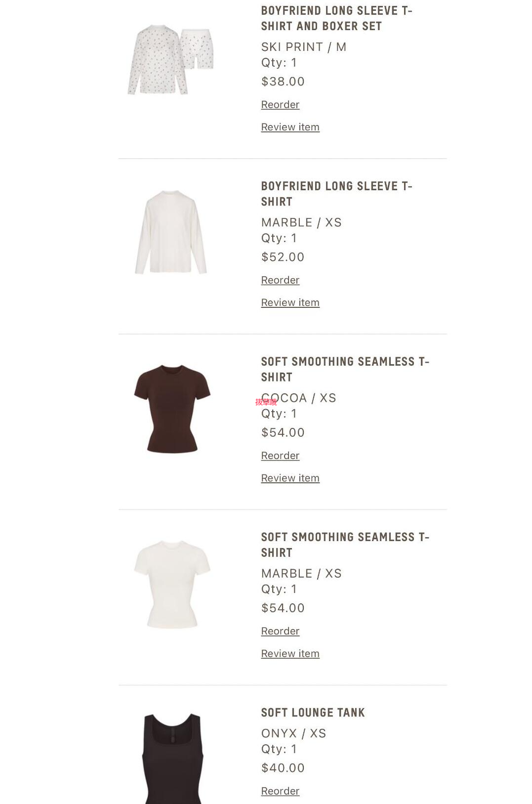
Task: Review the Marble Boyfriend Long Sleeve T-Shirt
Action: pyautogui.click(x=290, y=302)
